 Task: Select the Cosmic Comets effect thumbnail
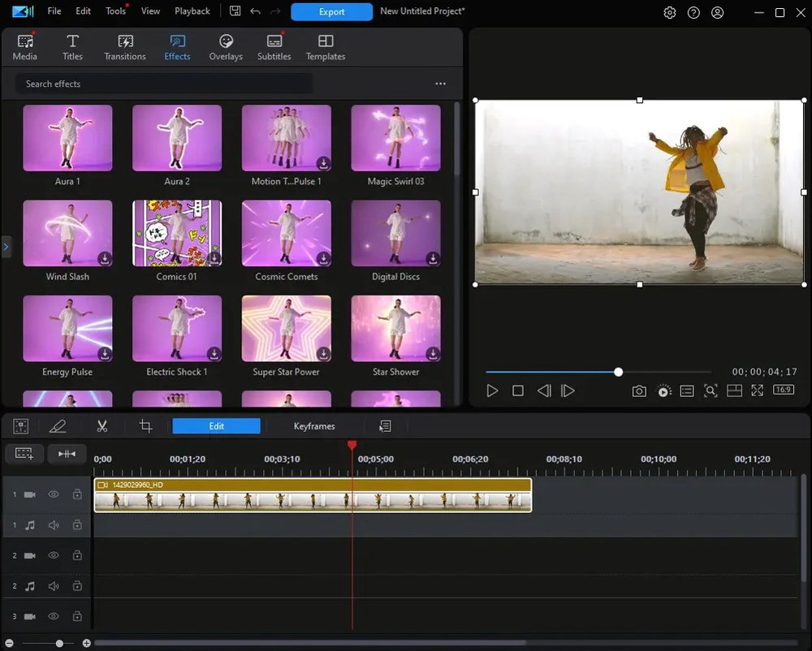pyautogui.click(x=287, y=234)
